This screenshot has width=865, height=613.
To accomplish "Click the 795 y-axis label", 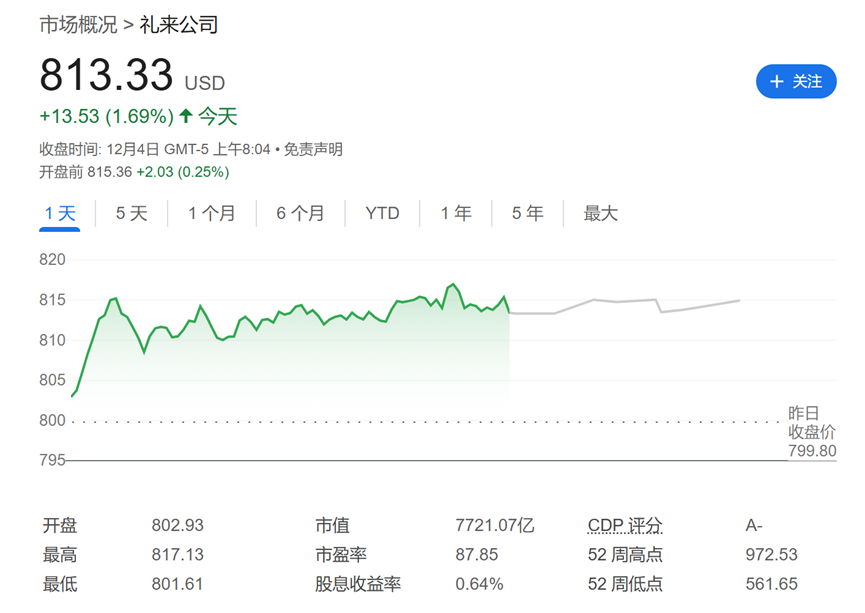I will (x=52, y=460).
